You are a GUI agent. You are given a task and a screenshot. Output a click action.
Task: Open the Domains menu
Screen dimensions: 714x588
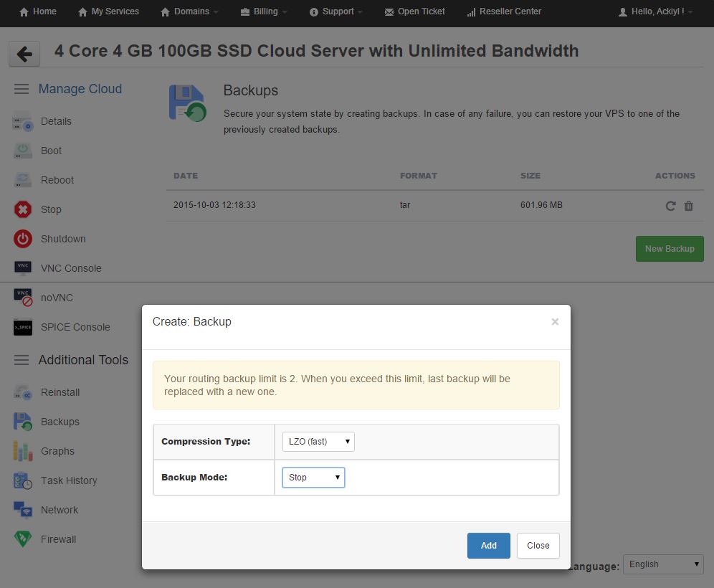pyautogui.click(x=190, y=11)
